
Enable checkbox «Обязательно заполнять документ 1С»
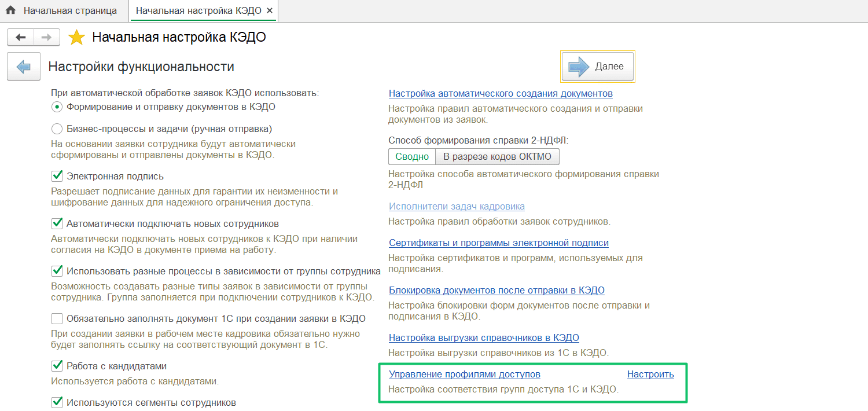coord(56,317)
